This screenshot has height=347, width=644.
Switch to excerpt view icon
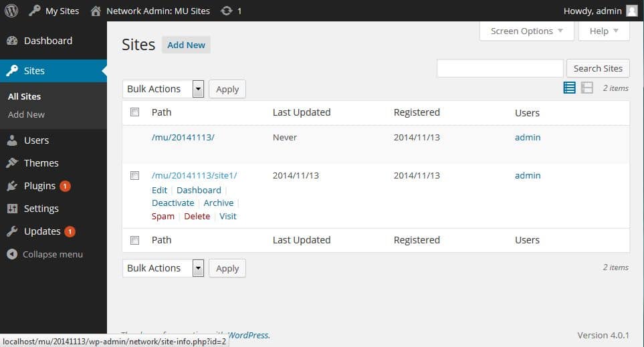587,88
